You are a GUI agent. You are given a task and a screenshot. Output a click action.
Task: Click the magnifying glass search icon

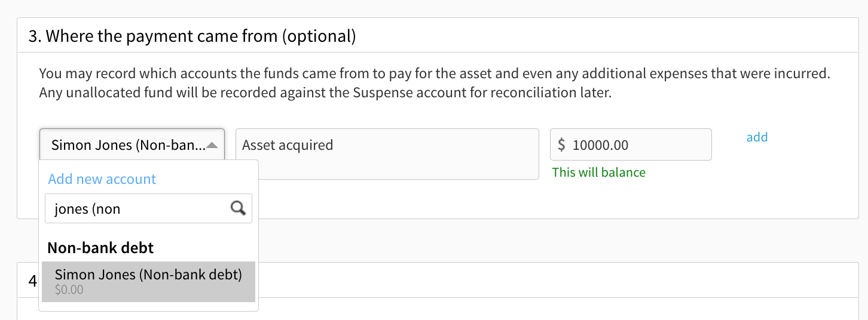click(x=238, y=208)
